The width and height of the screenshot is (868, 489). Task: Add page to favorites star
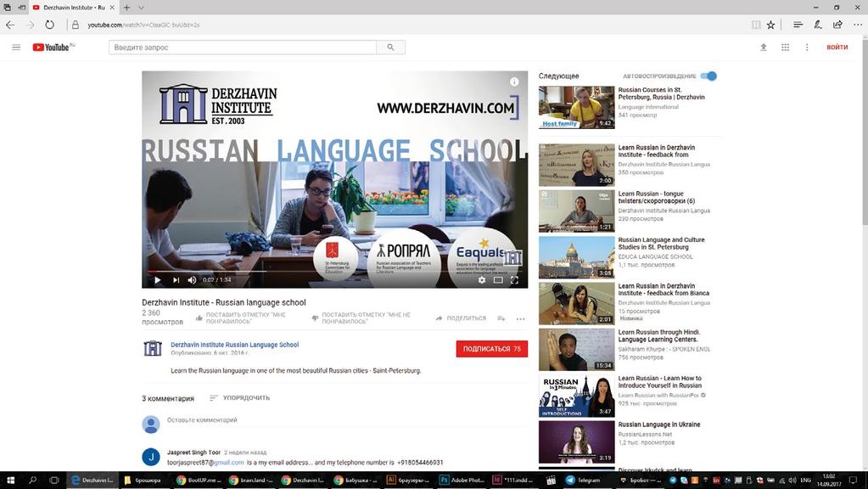[x=770, y=25]
